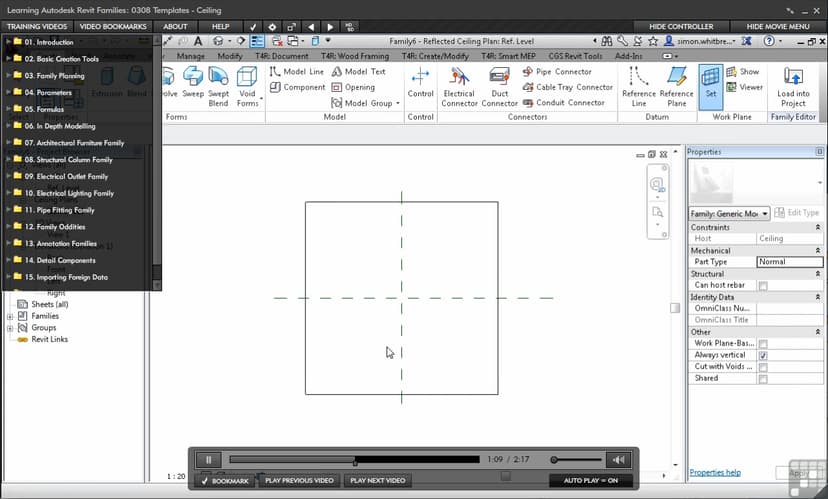Image resolution: width=828 pixels, height=499 pixels.
Task: Click Edit Type button
Action: click(x=796, y=213)
